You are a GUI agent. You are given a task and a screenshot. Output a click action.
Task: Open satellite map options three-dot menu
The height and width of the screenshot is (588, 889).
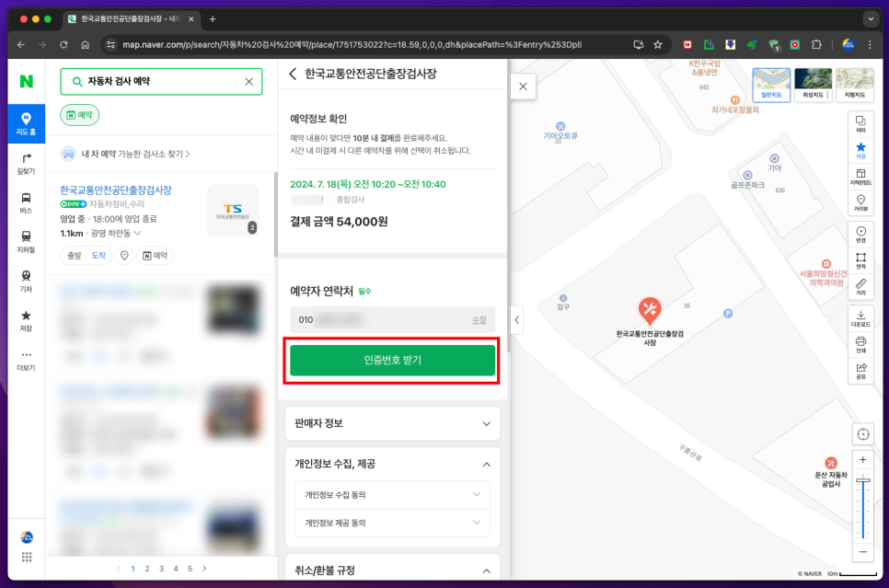pyautogui.click(x=827, y=96)
